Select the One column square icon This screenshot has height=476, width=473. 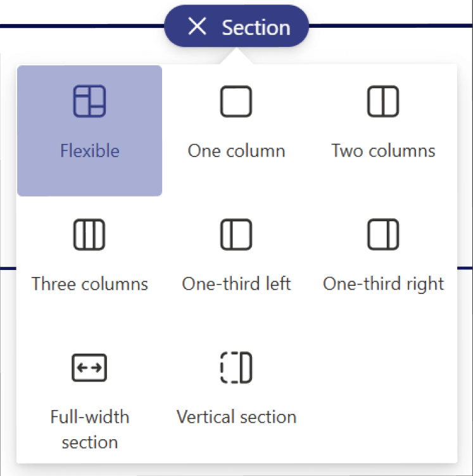(x=236, y=101)
